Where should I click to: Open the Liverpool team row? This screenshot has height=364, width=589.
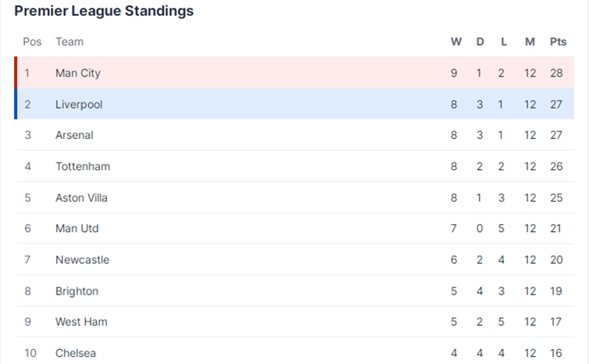click(x=294, y=104)
